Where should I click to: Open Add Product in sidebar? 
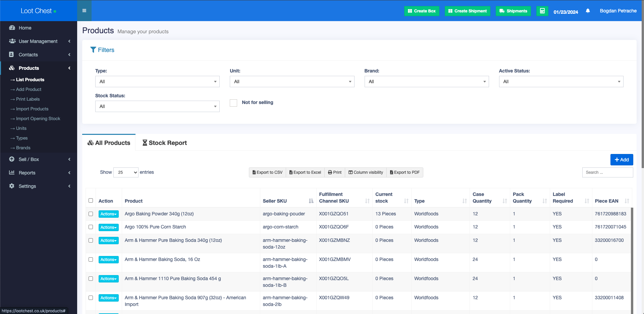pyautogui.click(x=29, y=89)
